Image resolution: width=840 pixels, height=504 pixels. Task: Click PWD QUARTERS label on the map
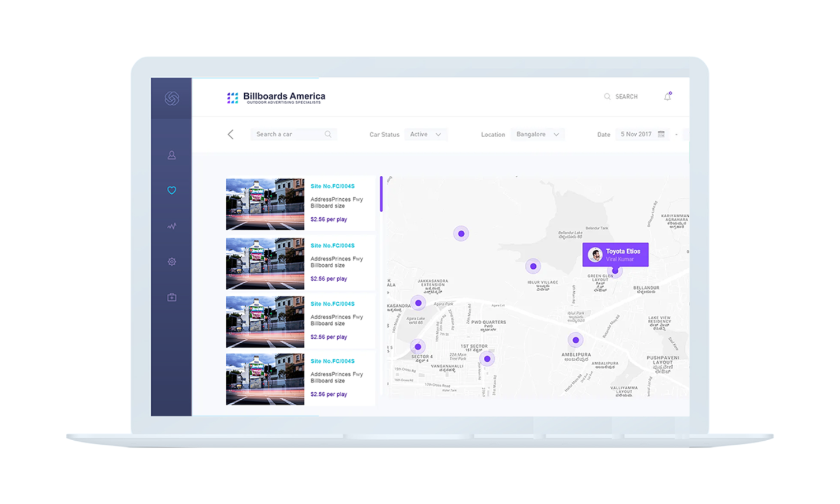[x=488, y=323]
